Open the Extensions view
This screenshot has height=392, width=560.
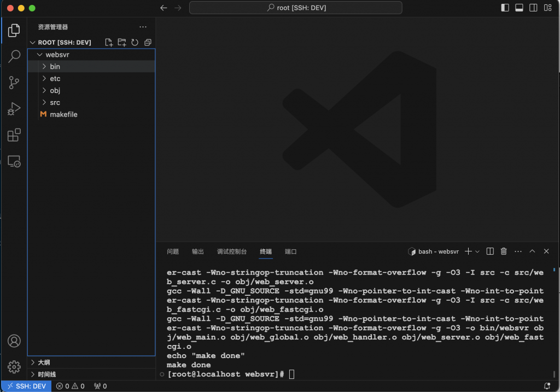(x=14, y=135)
